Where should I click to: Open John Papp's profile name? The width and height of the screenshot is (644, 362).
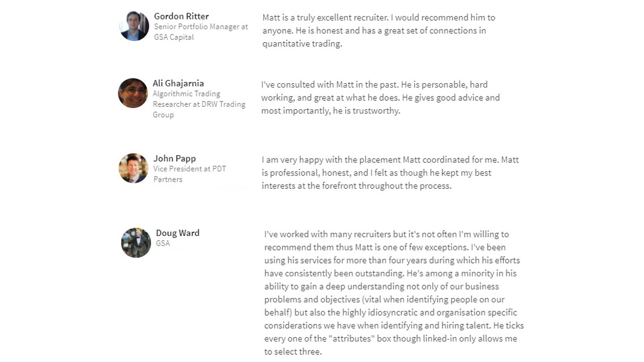[174, 158]
